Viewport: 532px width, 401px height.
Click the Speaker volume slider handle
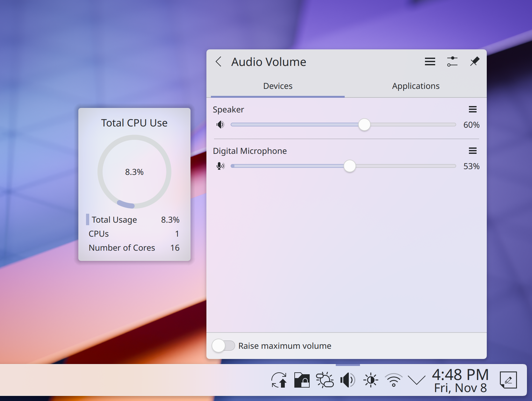pos(364,125)
